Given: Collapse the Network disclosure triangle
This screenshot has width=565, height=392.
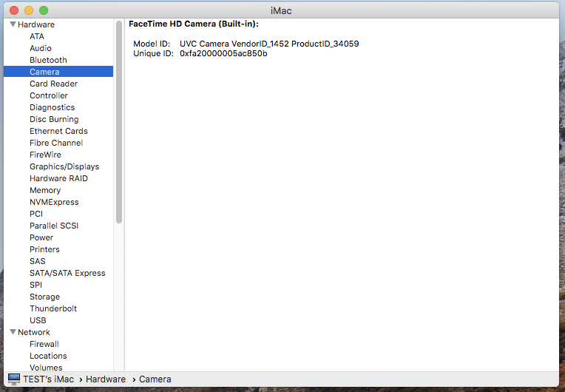Looking at the screenshot, I should pos(13,332).
